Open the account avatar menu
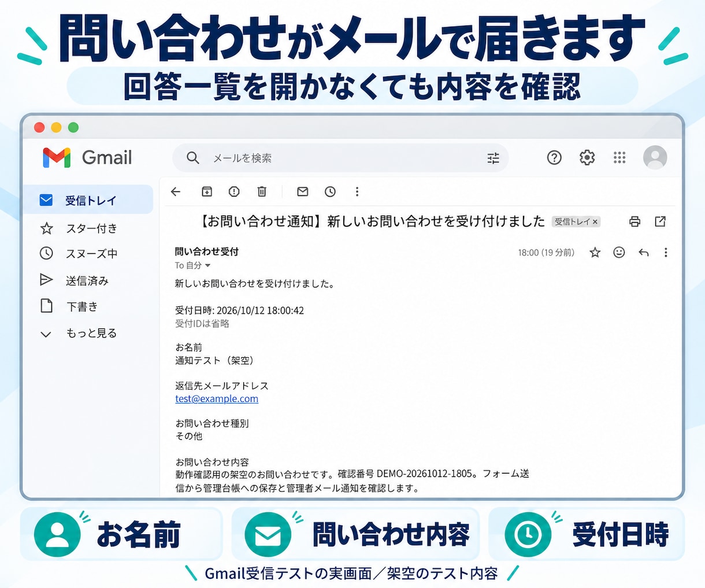This screenshot has height=588, width=705. 655,157
